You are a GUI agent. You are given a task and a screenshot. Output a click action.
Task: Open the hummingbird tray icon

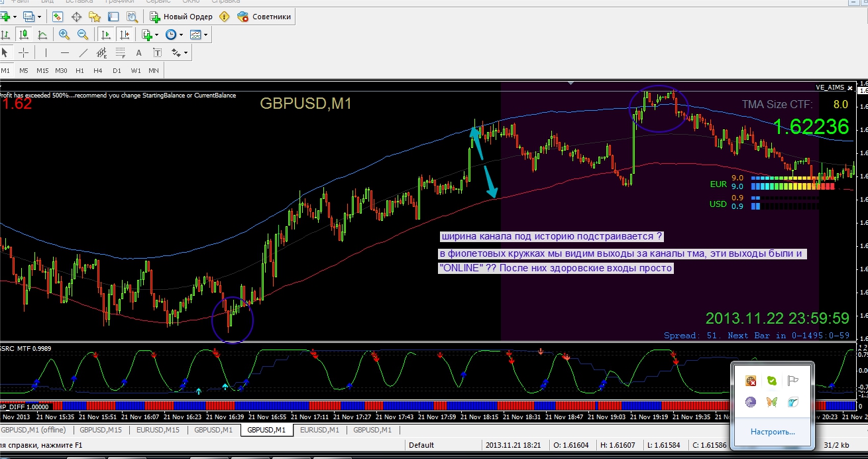793,402
